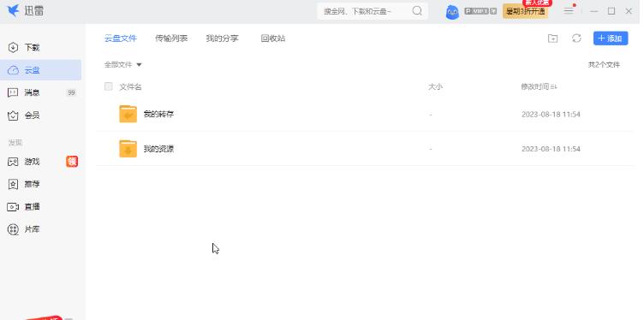Click the 文件名 column header
This screenshot has height=320, width=644.
pyautogui.click(x=131, y=87)
